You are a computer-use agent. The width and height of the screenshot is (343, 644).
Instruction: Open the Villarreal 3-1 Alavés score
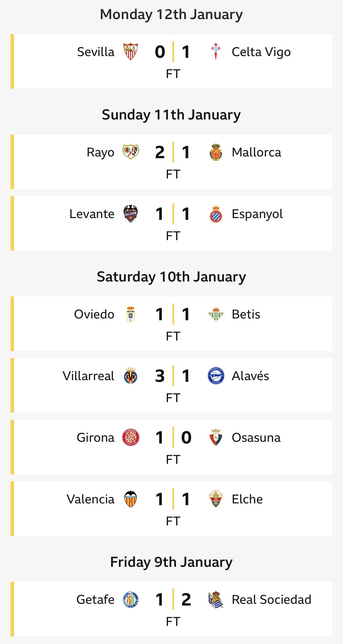click(x=173, y=376)
